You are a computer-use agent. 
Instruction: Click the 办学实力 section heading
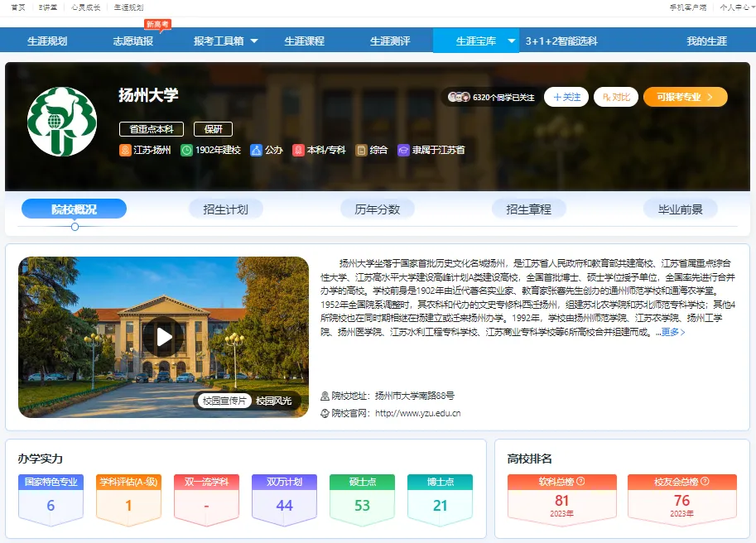41,459
